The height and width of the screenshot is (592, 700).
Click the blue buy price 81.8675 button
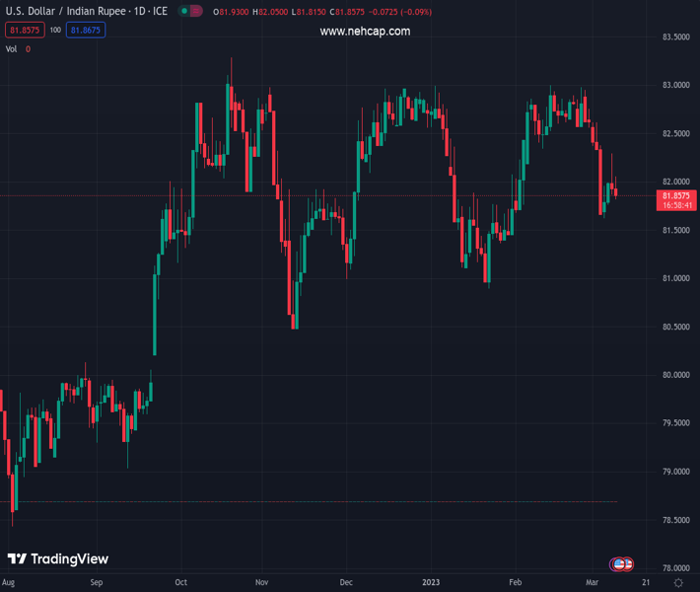click(86, 31)
